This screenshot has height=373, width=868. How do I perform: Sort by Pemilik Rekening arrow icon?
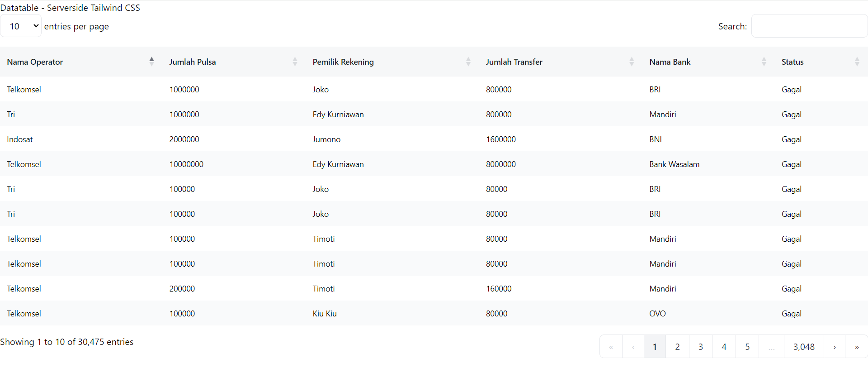pyautogui.click(x=468, y=62)
